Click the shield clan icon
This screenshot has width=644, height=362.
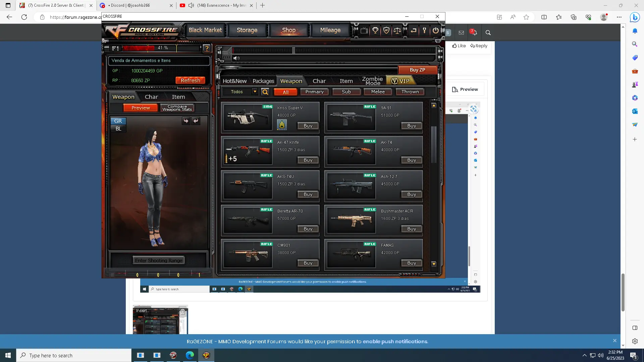pyautogui.click(x=386, y=31)
